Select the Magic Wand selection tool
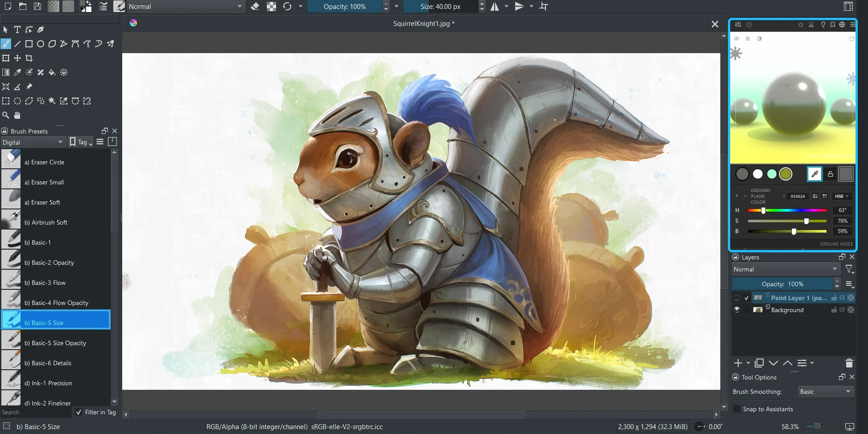This screenshot has height=434, width=868. 52,101
